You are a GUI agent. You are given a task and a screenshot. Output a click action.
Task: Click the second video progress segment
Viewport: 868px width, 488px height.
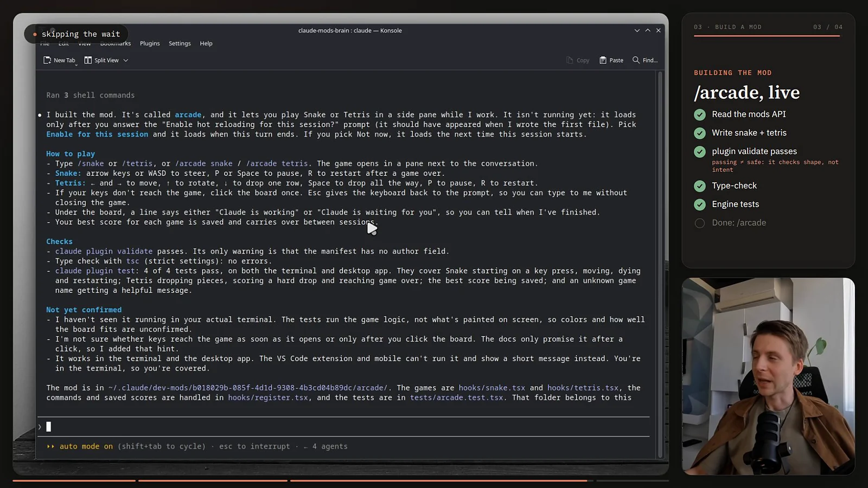click(x=213, y=480)
